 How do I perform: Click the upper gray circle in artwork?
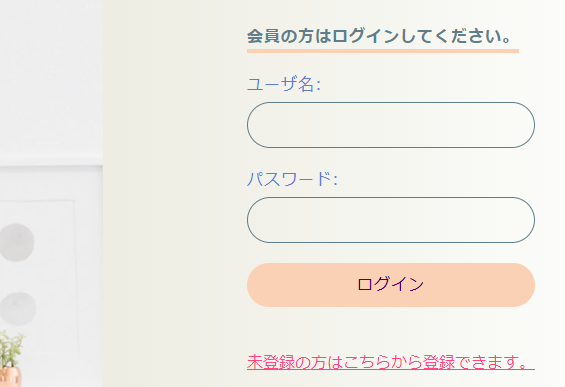point(17,242)
